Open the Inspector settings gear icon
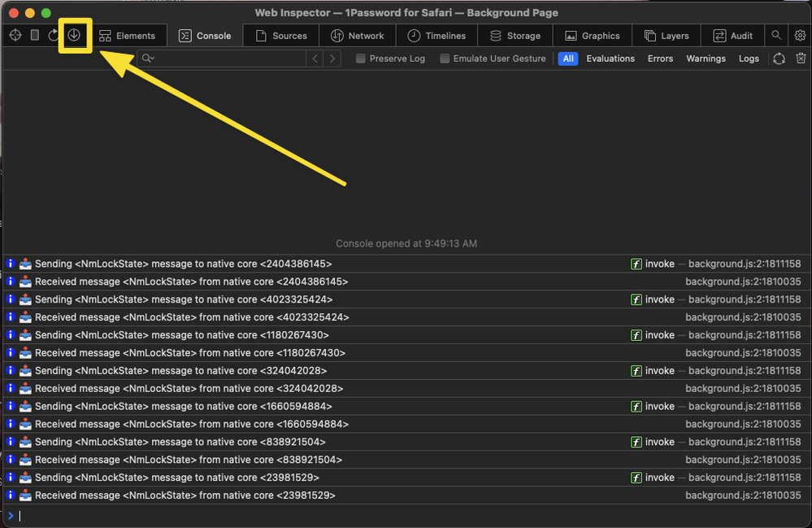This screenshot has width=812, height=528. (x=800, y=35)
